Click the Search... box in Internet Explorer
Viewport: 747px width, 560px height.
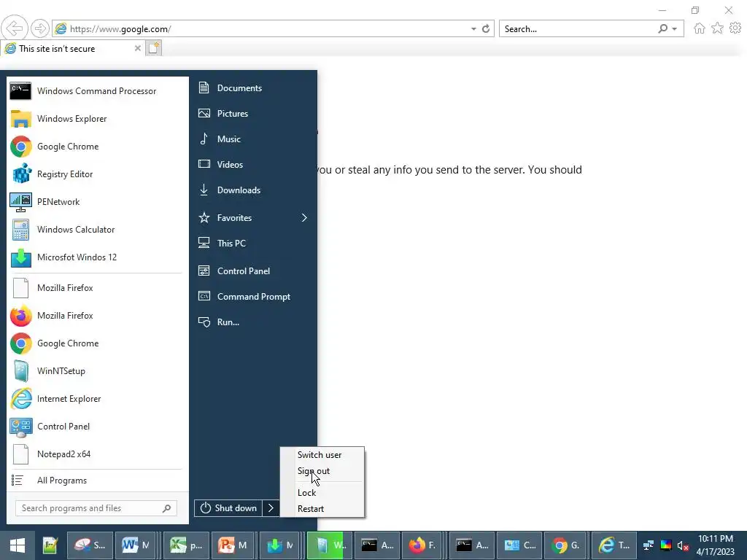tap(579, 29)
